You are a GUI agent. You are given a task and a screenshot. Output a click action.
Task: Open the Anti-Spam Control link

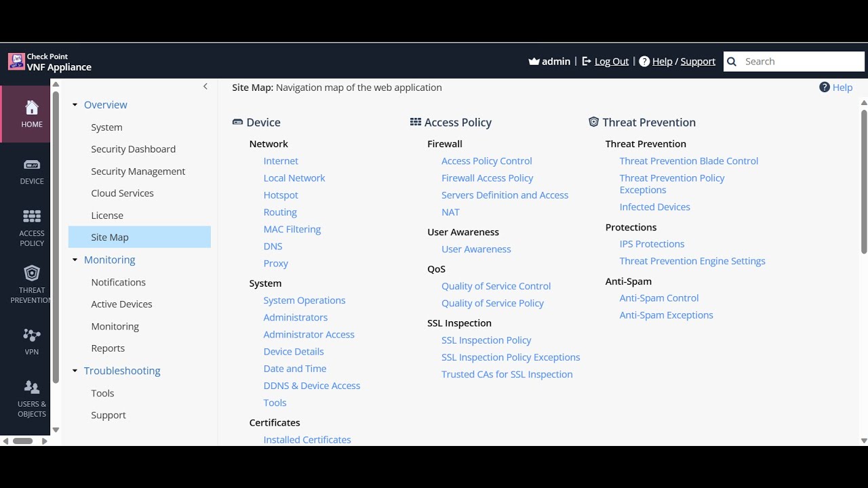(x=659, y=298)
